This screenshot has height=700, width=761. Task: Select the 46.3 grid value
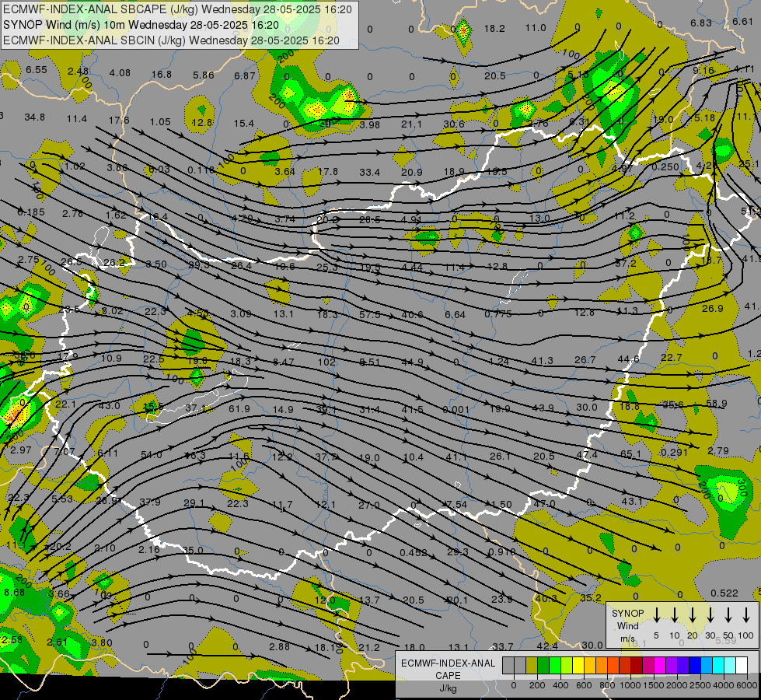195,455
